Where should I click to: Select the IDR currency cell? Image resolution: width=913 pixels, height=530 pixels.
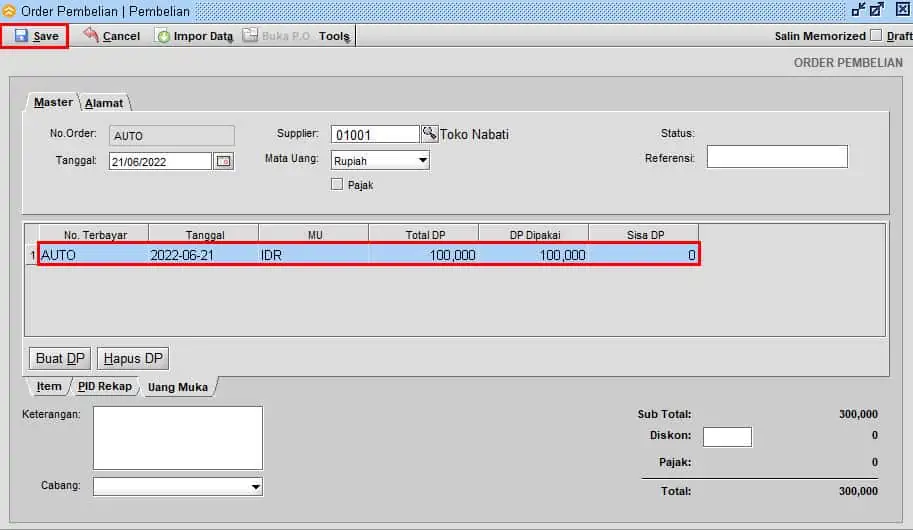click(x=314, y=255)
